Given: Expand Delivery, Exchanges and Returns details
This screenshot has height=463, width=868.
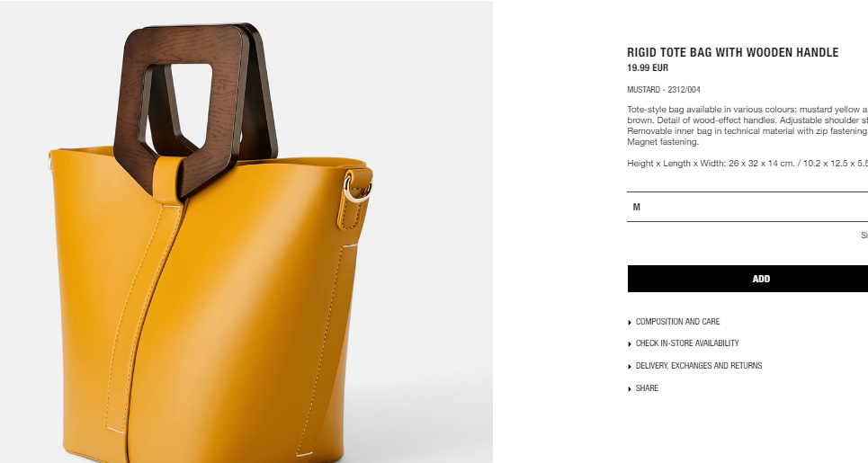Looking at the screenshot, I should (x=699, y=366).
